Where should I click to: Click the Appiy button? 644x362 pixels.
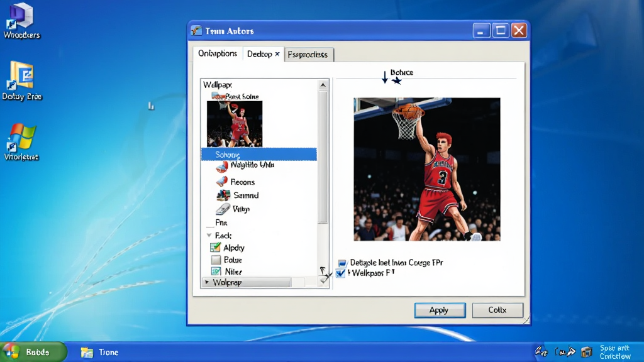pos(440,310)
